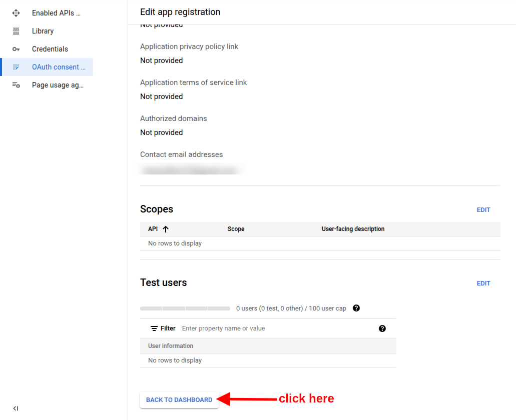Click the help icon in filter bar
The width and height of the screenshot is (516, 420).
382,328
